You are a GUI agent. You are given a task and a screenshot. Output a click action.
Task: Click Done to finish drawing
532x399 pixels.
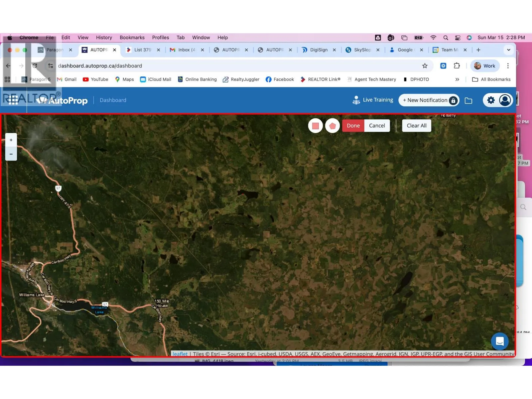click(353, 126)
